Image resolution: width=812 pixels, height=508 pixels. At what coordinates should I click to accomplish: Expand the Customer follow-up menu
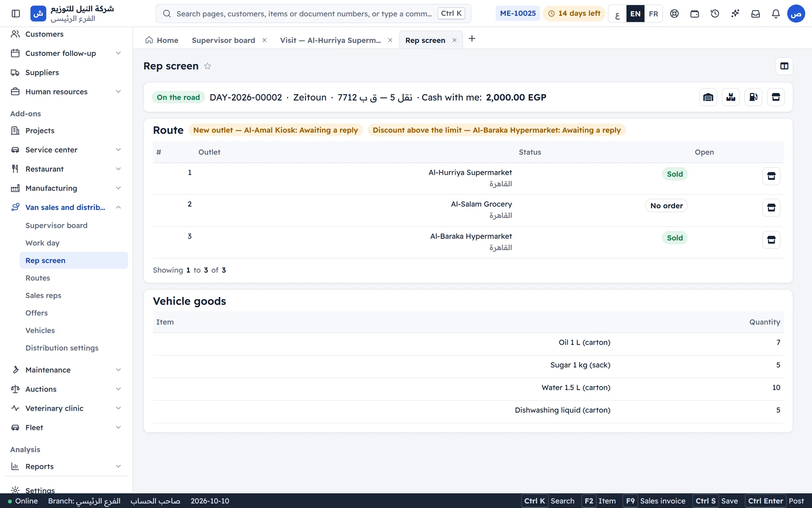[x=66, y=53]
